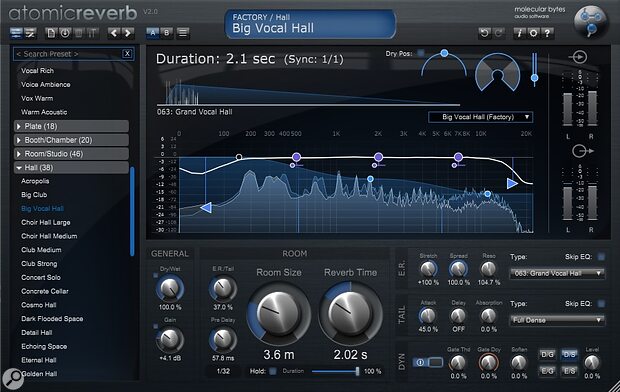Viewport: 620px width, 392px height.
Task: Open the info (i) button
Action: pos(519,33)
